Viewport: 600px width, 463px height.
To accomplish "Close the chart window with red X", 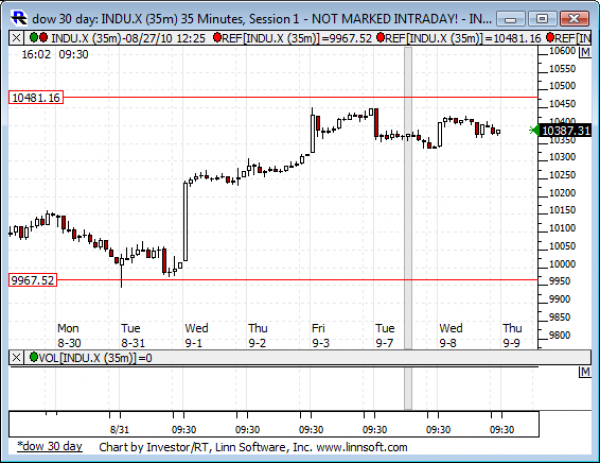I will click(x=574, y=18).
